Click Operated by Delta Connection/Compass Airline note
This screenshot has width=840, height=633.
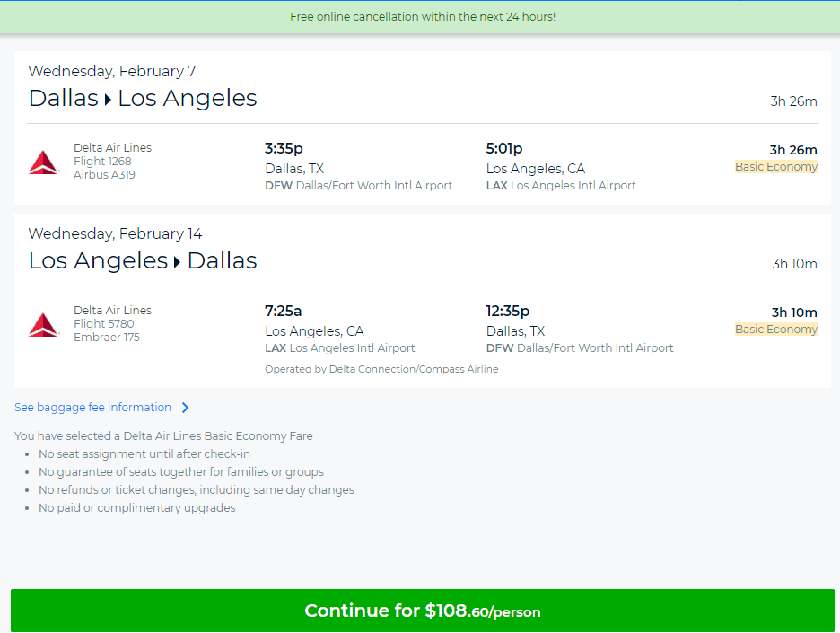381,369
